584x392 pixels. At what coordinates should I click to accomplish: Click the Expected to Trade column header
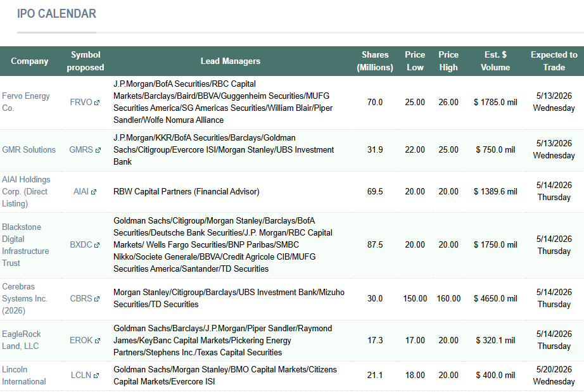(554, 61)
